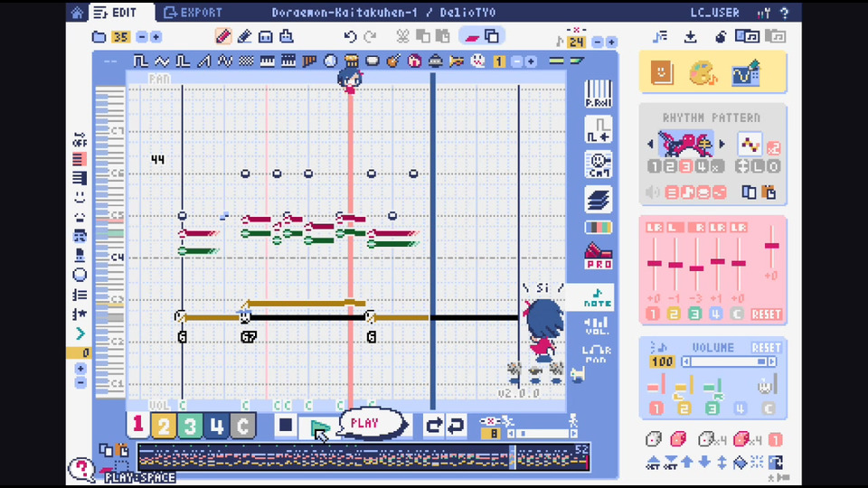
Task: Roll the pink dice randomize icon
Action: pos(678,439)
